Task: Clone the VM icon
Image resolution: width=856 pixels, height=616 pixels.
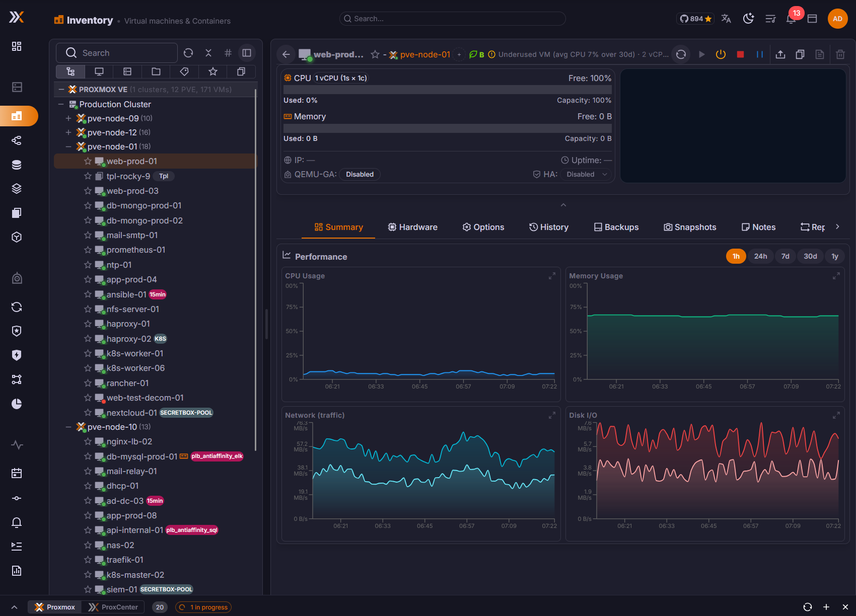Action: tap(800, 54)
